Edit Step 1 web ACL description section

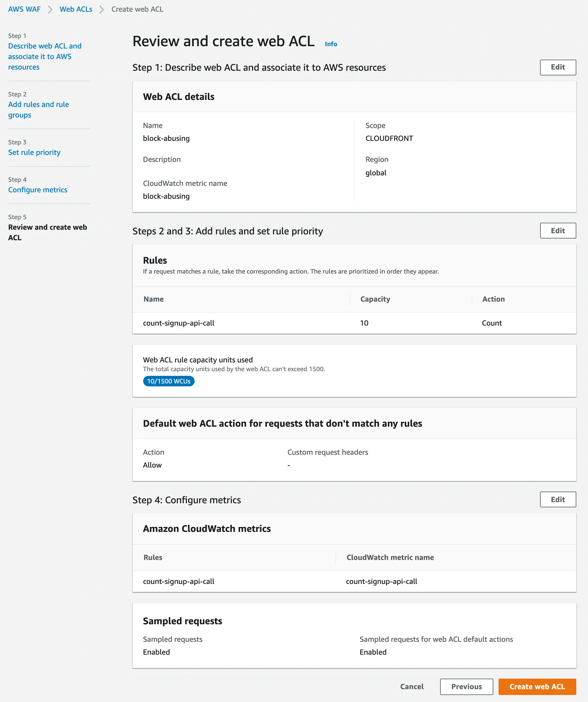[x=558, y=68]
